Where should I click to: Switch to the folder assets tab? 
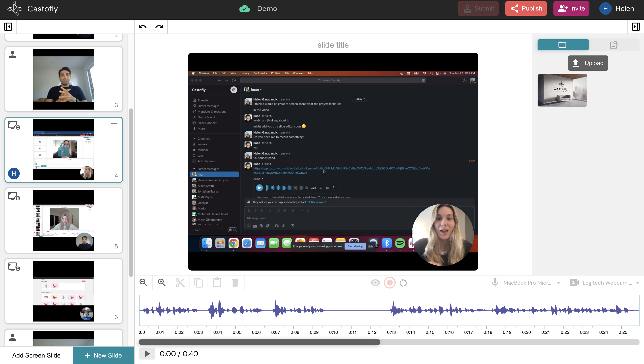pos(563,45)
